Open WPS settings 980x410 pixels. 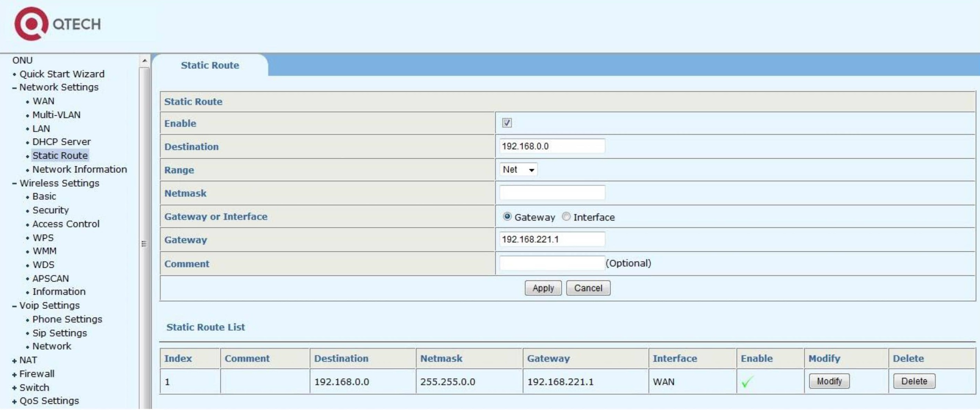pyautogui.click(x=43, y=238)
